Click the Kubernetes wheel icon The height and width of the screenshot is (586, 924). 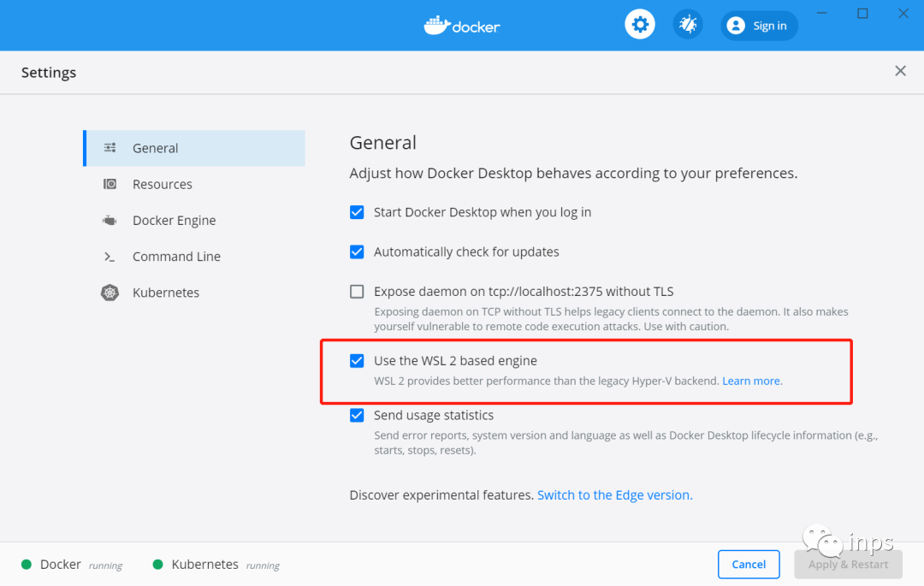[x=110, y=293]
